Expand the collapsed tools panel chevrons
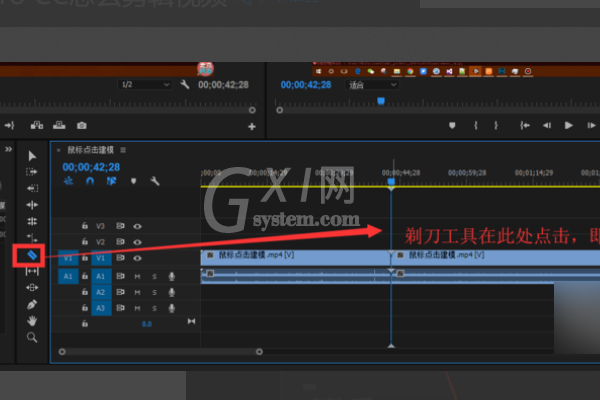600x400 pixels. pos(8,149)
